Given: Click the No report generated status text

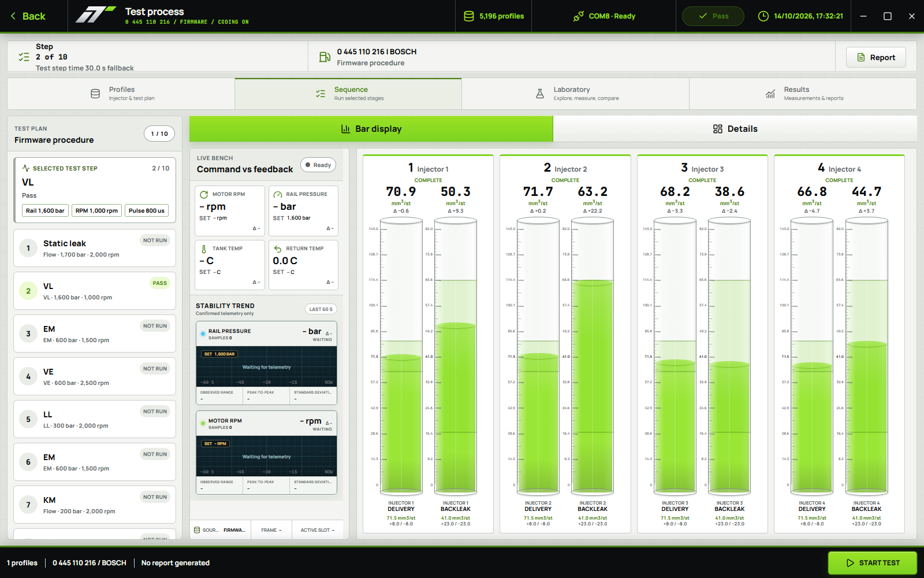Looking at the screenshot, I should (x=176, y=563).
